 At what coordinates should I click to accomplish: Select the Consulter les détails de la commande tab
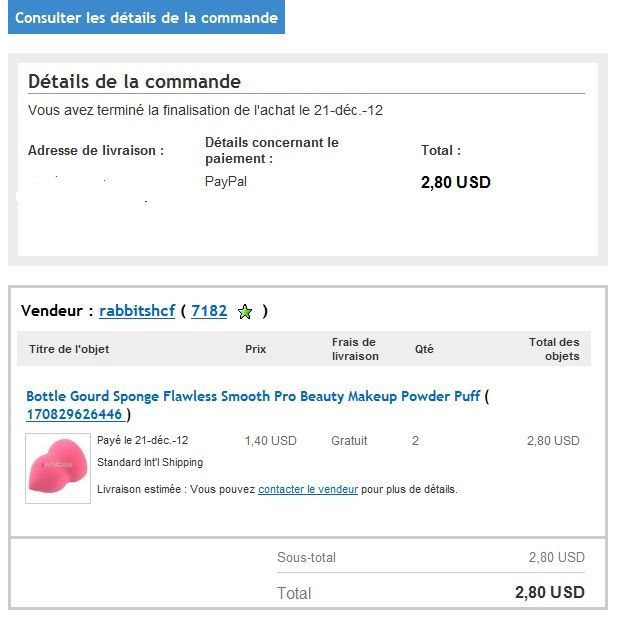pos(146,18)
